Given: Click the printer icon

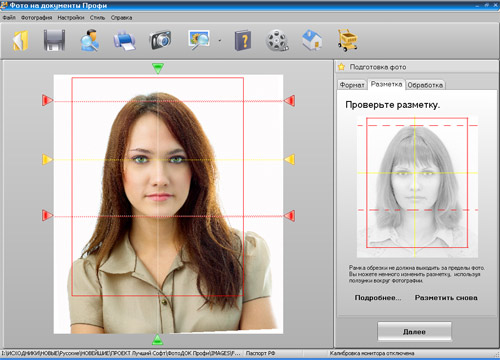Looking at the screenshot, I should tap(124, 41).
